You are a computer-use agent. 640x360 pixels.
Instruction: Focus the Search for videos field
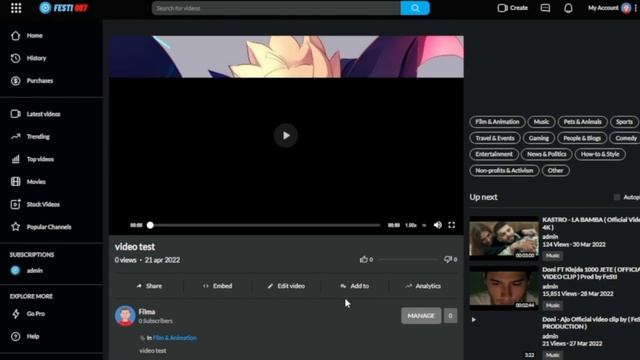pos(276,8)
